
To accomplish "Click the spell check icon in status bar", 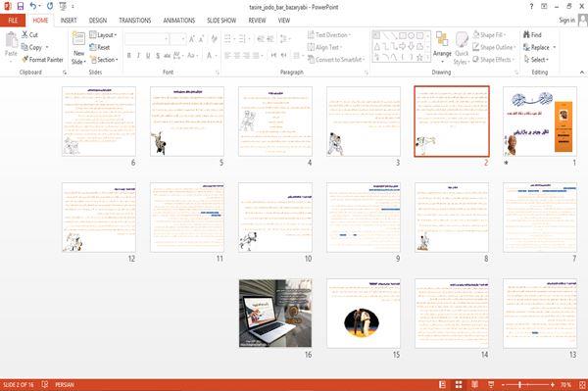I will pos(45,384).
